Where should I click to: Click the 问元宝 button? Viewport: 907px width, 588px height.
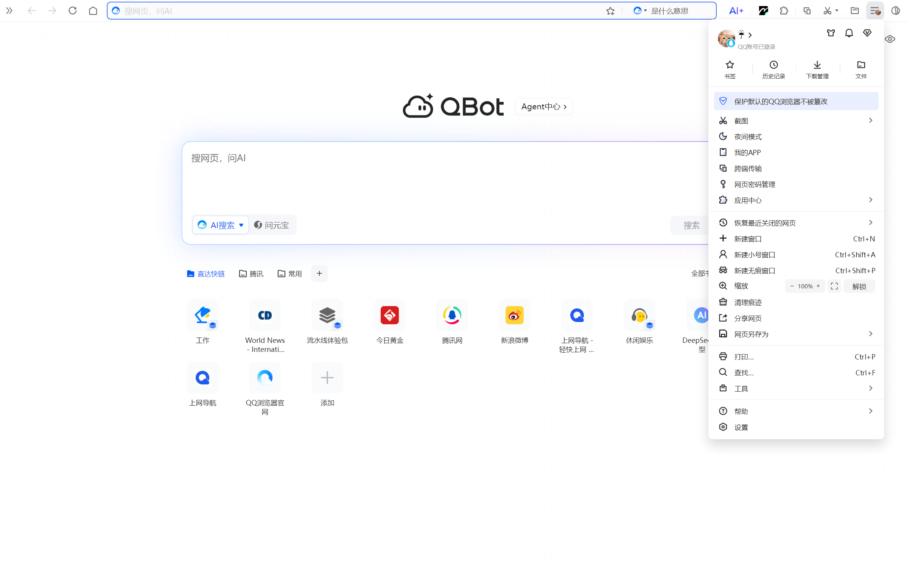point(272,225)
